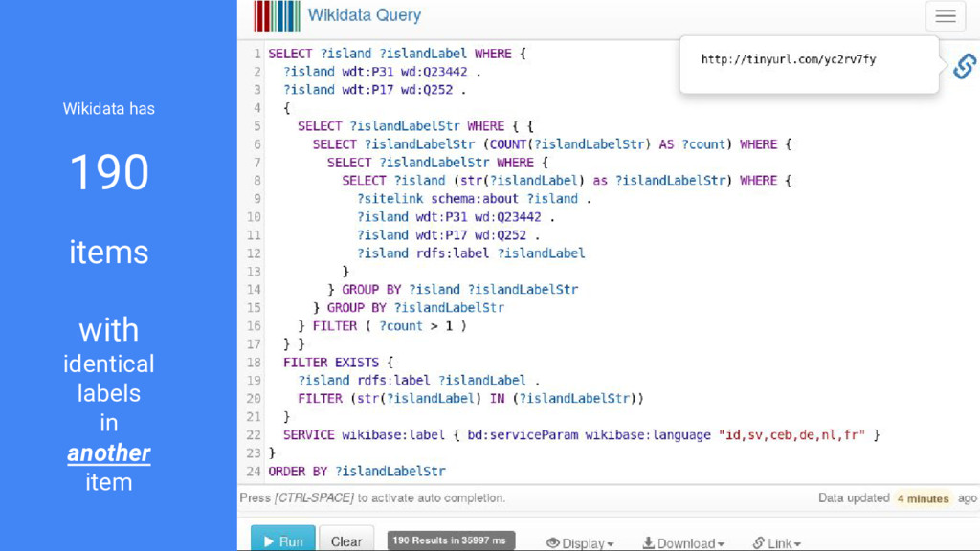
Task: Click line number 20 in the gutter
Action: (253, 399)
